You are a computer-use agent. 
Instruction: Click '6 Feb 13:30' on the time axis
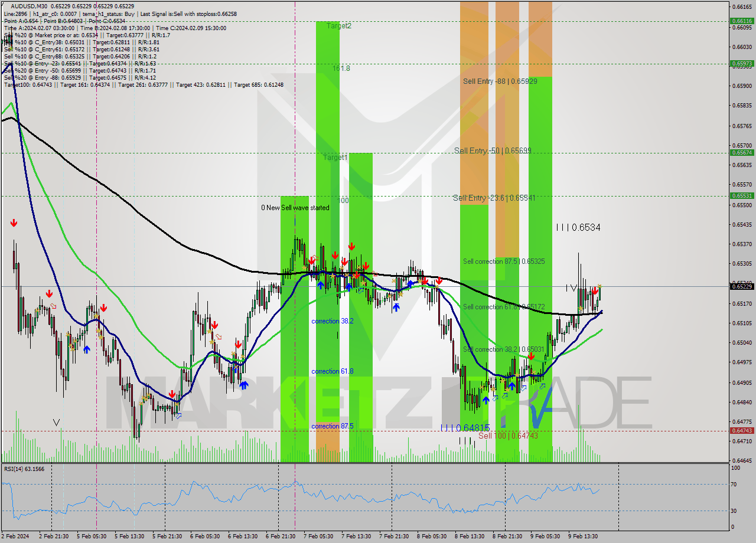point(242,536)
